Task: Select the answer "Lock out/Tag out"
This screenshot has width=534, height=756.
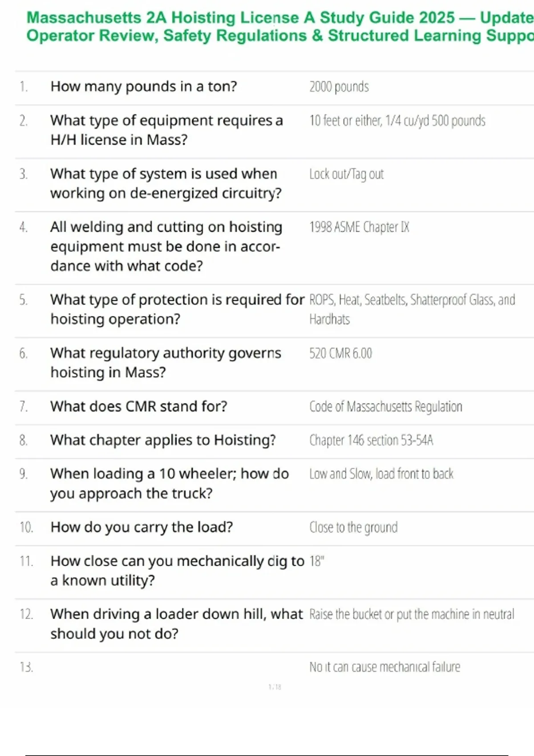Action: click(346, 174)
